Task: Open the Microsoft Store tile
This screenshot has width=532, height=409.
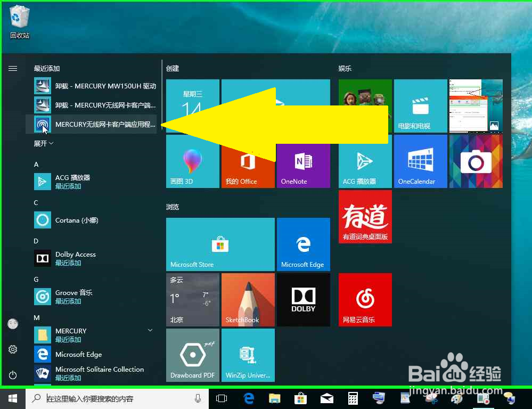Action: [x=220, y=244]
